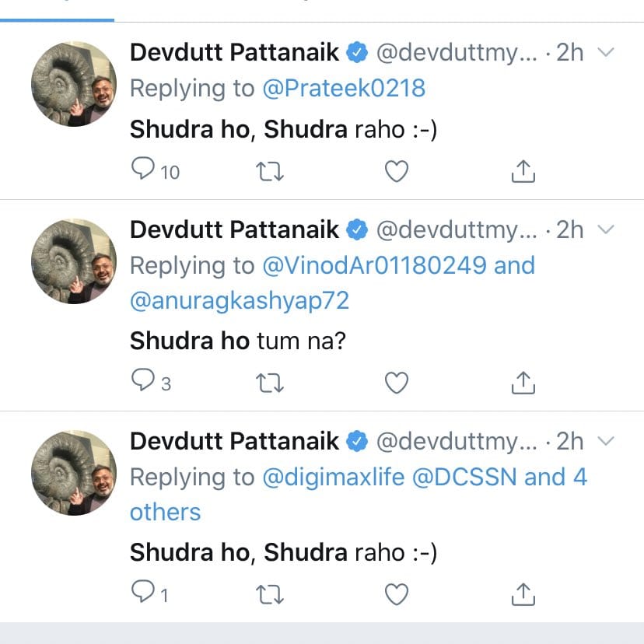Retweet the 'Shudra ho tum na?' tweet
Screen dimensions: 644x644
[x=270, y=382]
